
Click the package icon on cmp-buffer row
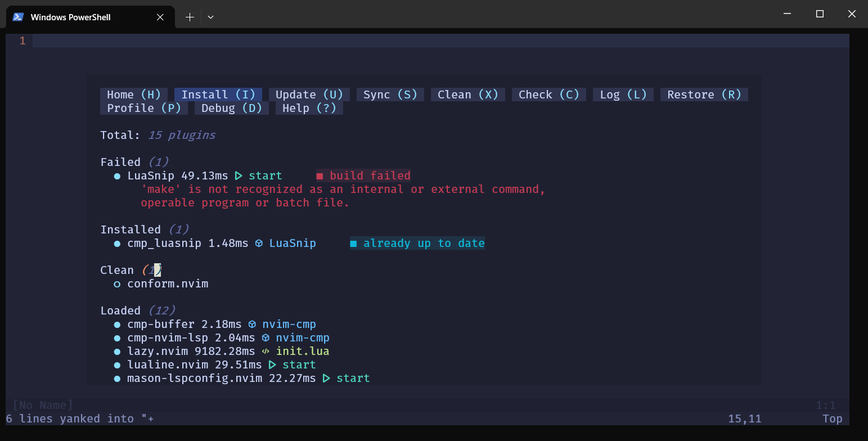tap(252, 325)
